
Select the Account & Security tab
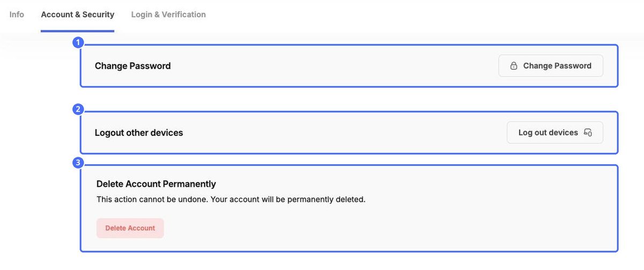[77, 14]
